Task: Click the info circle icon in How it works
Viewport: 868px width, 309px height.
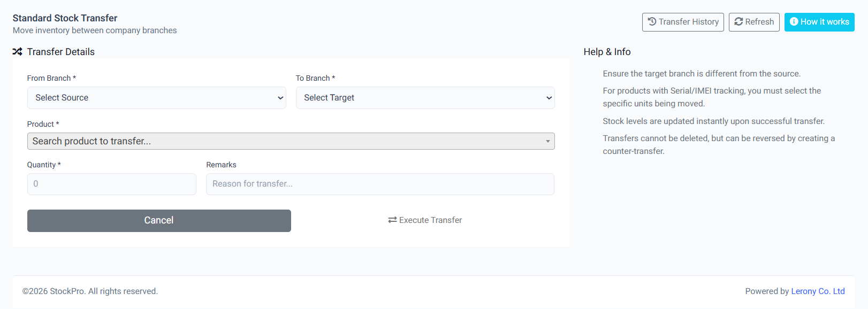Action: (x=794, y=22)
